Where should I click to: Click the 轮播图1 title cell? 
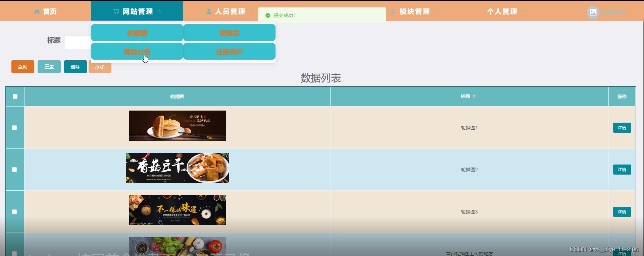coord(469,128)
